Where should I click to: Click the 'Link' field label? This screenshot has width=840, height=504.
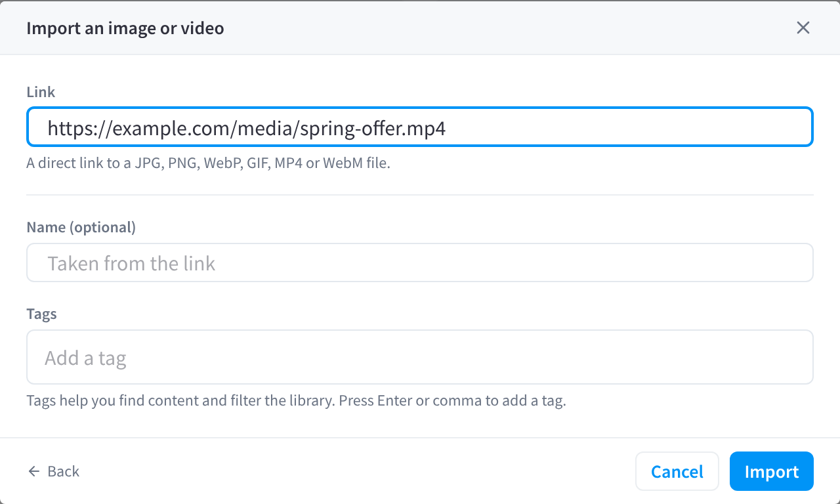pos(41,92)
